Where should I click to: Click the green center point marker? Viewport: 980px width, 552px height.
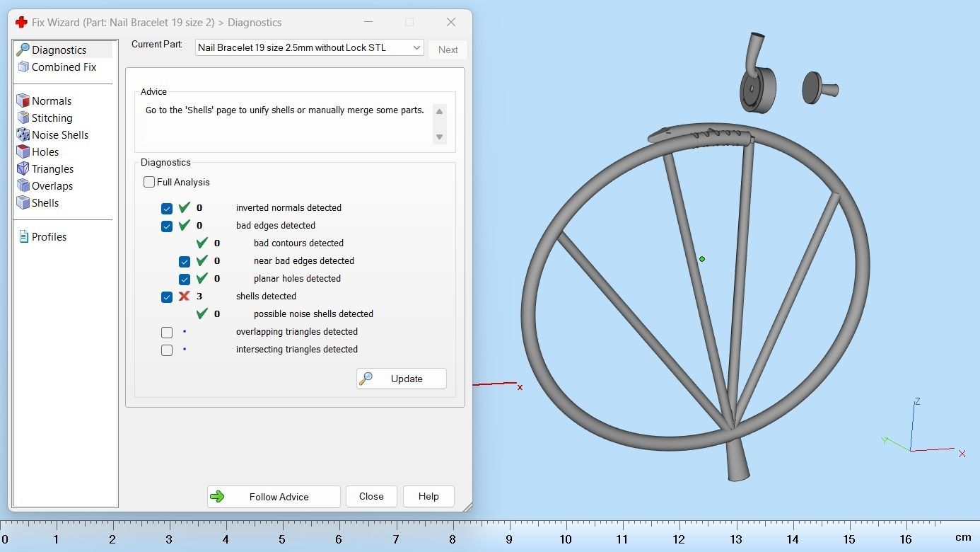coord(702,259)
